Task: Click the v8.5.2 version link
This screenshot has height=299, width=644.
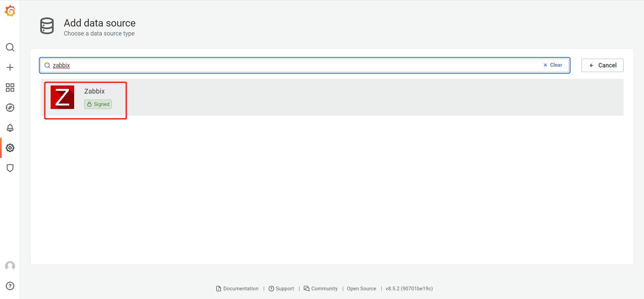Action: 409,289
